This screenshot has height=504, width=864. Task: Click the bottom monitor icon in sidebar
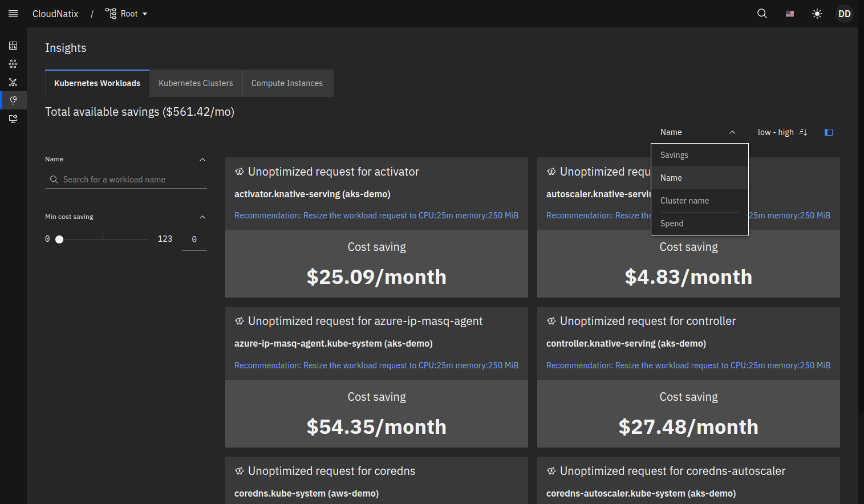point(13,119)
